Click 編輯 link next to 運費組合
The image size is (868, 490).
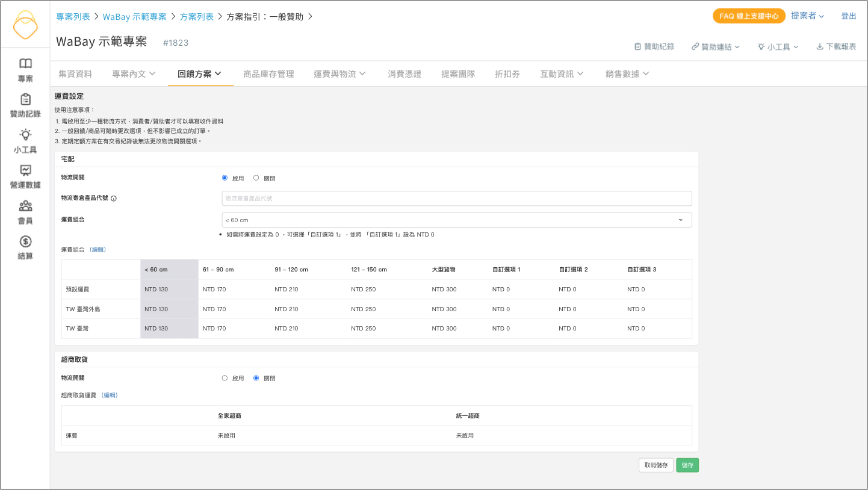pyautogui.click(x=98, y=249)
